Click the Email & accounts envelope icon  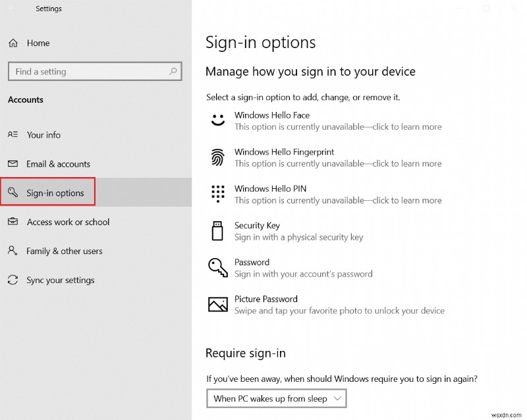13,164
